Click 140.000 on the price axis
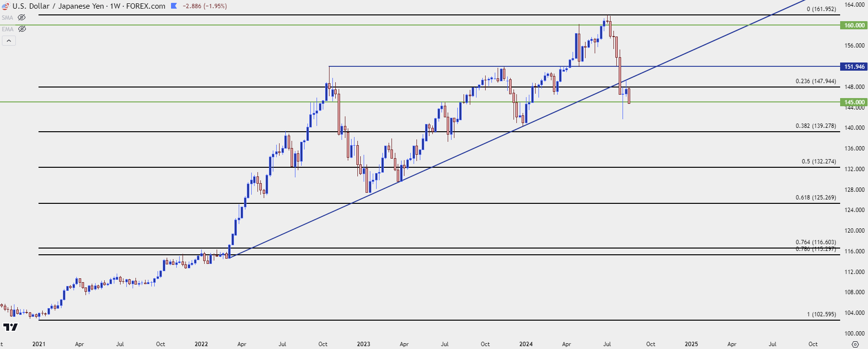The height and width of the screenshot is (349, 868). [x=855, y=128]
